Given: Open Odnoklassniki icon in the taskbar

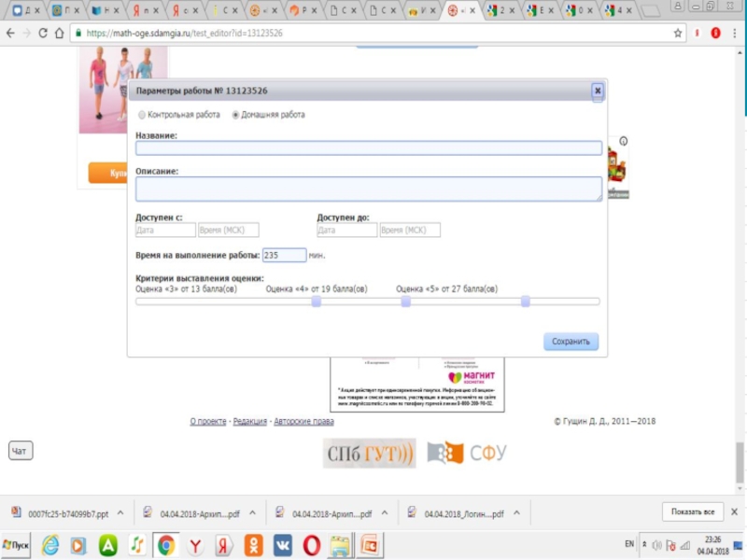Looking at the screenshot, I should point(253,544).
